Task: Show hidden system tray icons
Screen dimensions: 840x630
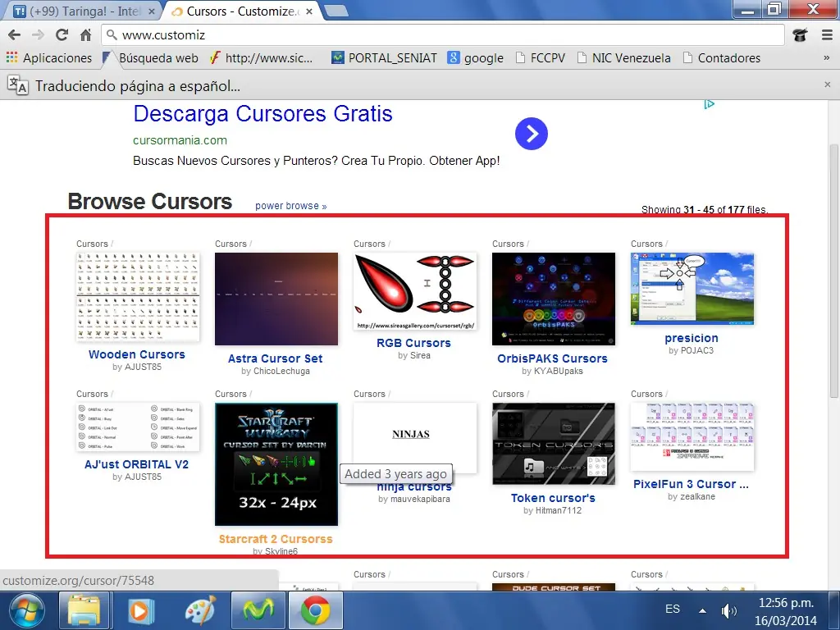Action: coord(702,610)
